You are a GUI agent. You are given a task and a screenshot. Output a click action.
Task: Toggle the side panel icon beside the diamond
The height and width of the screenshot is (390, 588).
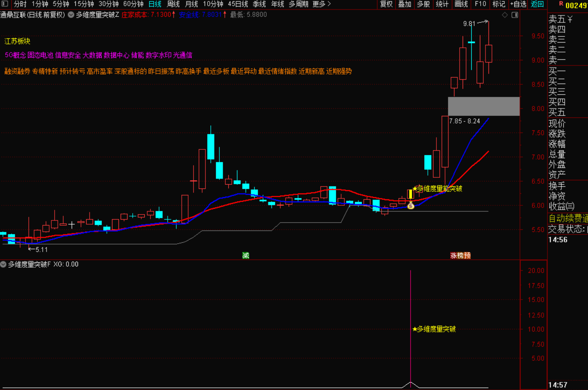click(515, 15)
